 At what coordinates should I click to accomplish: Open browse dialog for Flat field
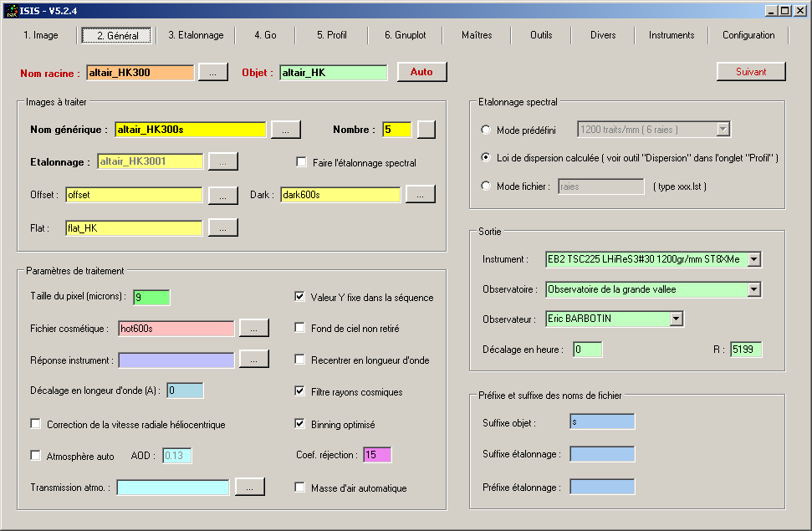coord(223,227)
